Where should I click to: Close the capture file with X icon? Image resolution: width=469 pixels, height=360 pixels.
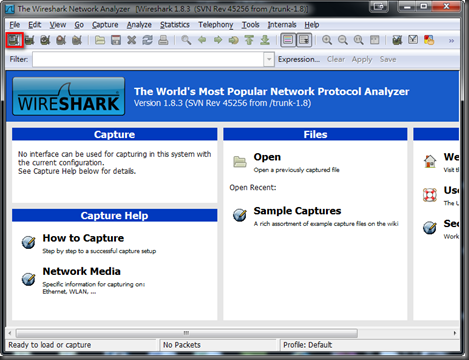(132, 40)
